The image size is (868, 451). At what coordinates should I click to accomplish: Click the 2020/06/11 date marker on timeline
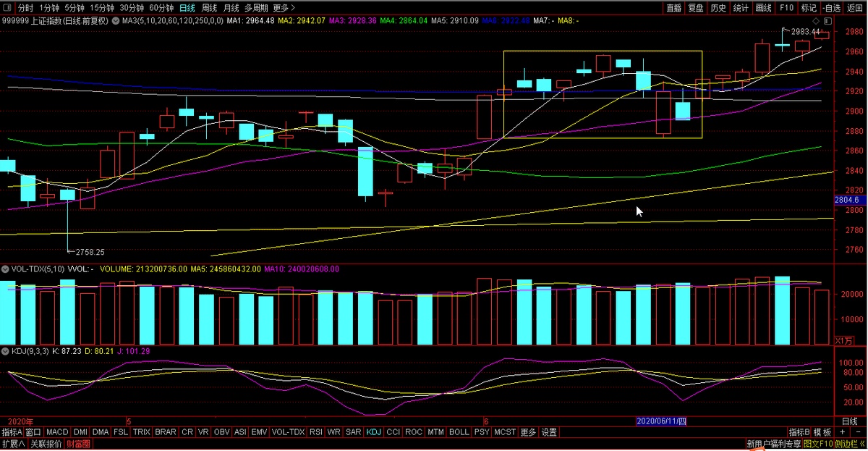[x=661, y=421]
